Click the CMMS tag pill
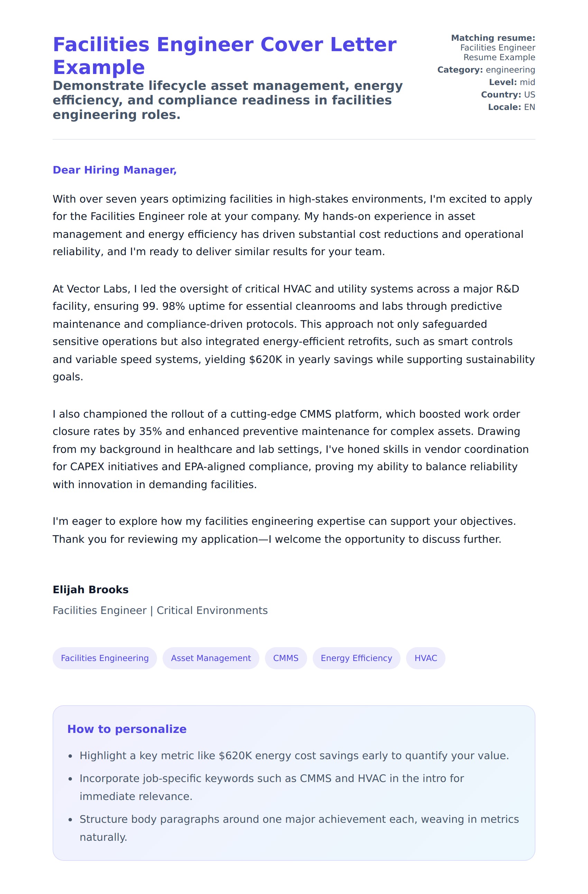Image resolution: width=588 pixels, height=894 pixels. (286, 658)
